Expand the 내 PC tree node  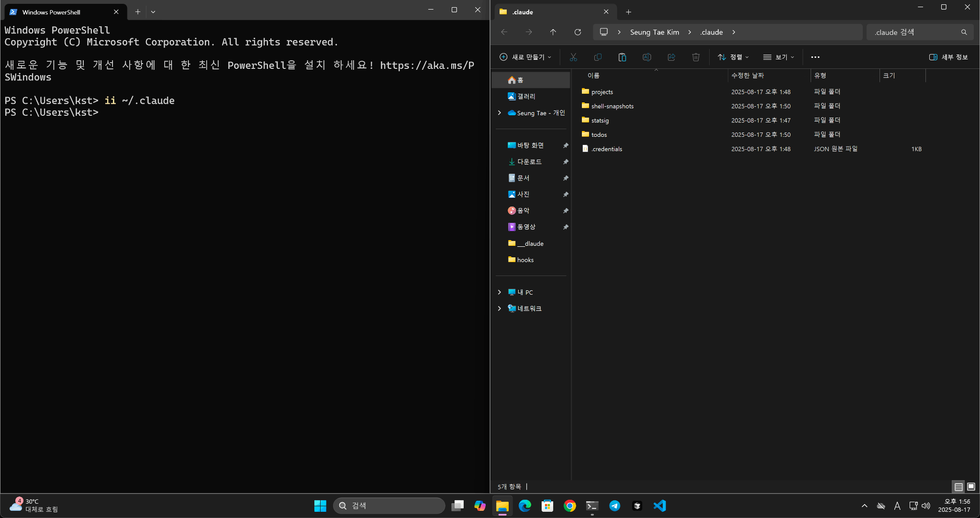click(500, 292)
